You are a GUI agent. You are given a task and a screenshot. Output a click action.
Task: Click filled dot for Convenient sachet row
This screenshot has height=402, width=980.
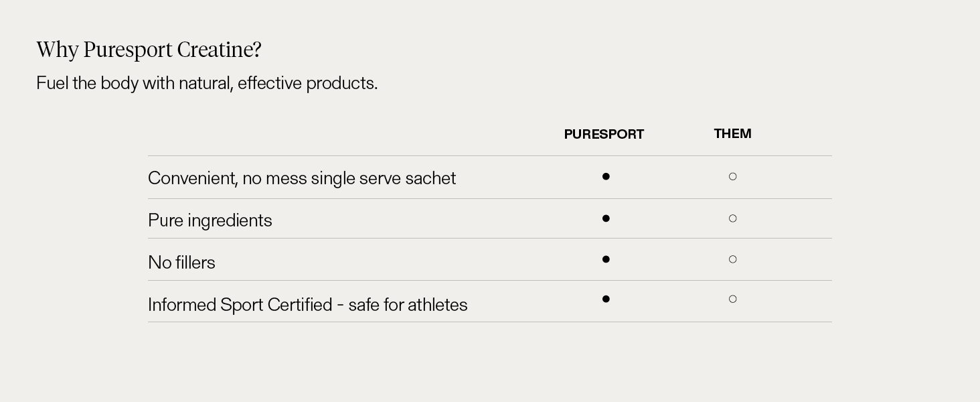(606, 177)
